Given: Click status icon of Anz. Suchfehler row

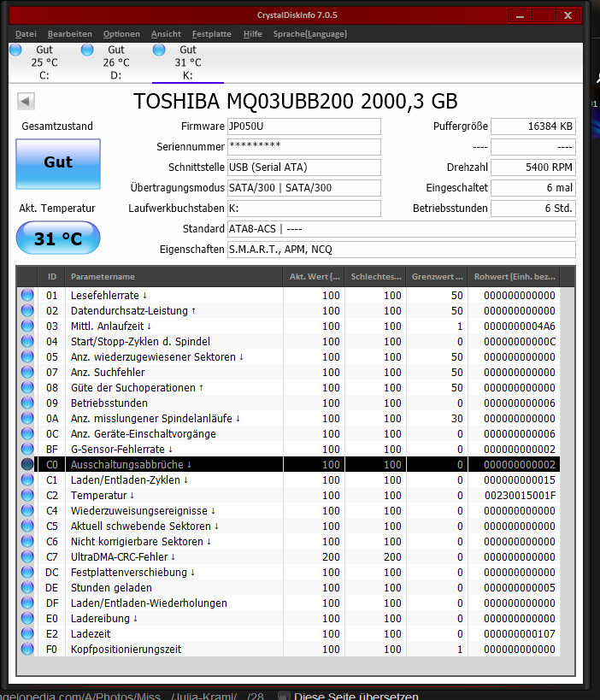Looking at the screenshot, I should (27, 373).
